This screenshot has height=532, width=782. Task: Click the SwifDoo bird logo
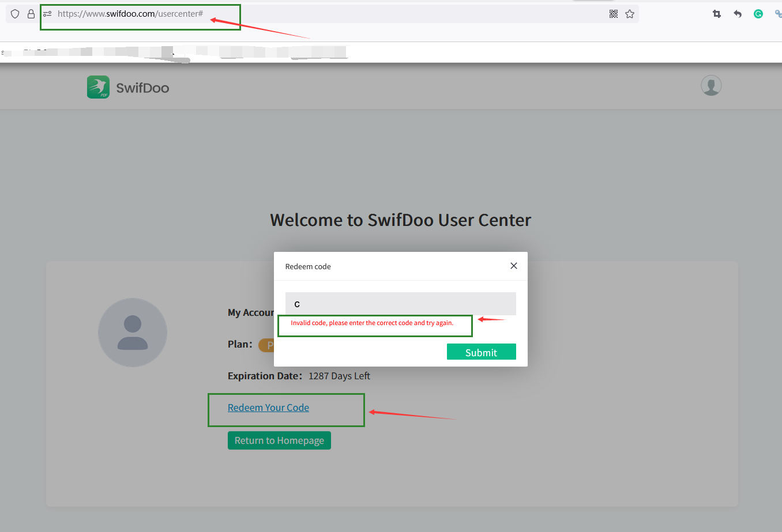click(x=98, y=87)
